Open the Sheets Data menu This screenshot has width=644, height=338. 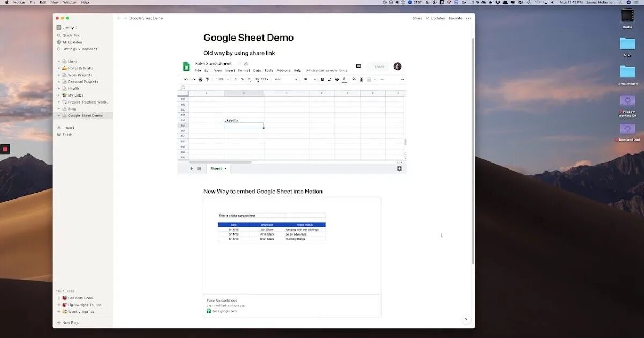(257, 70)
